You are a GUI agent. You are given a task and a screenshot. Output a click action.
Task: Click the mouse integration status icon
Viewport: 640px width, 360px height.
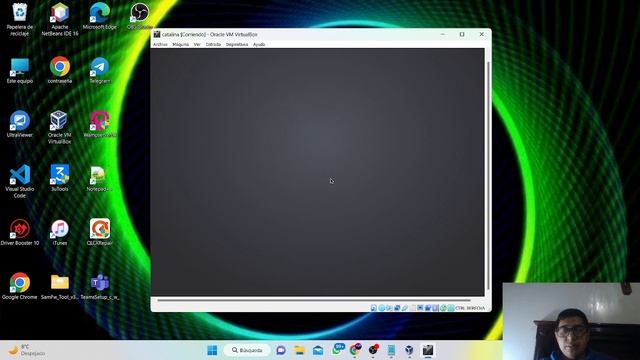[443, 308]
